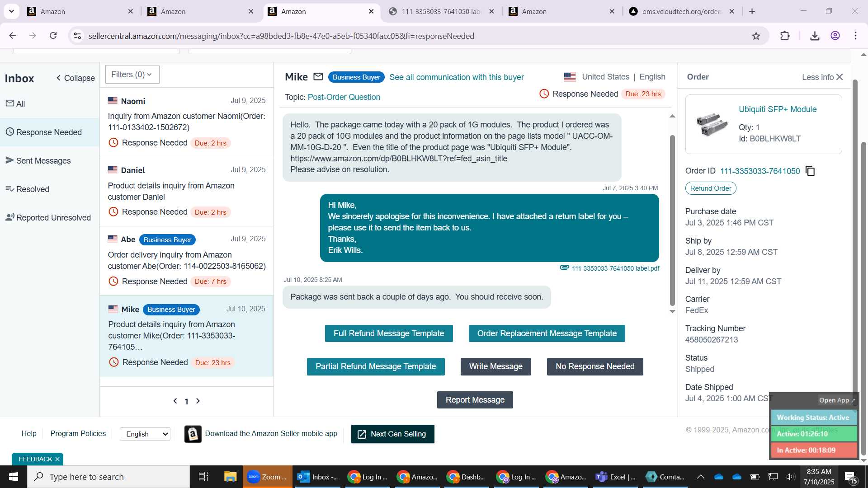Viewport: 868px width, 488px height.
Task: View site information icon in address bar
Action: coord(77,36)
